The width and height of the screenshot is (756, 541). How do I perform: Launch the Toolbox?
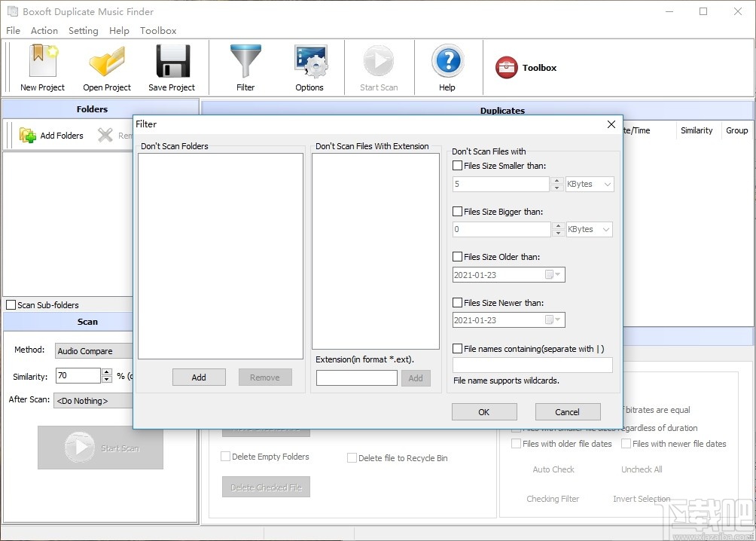click(526, 67)
